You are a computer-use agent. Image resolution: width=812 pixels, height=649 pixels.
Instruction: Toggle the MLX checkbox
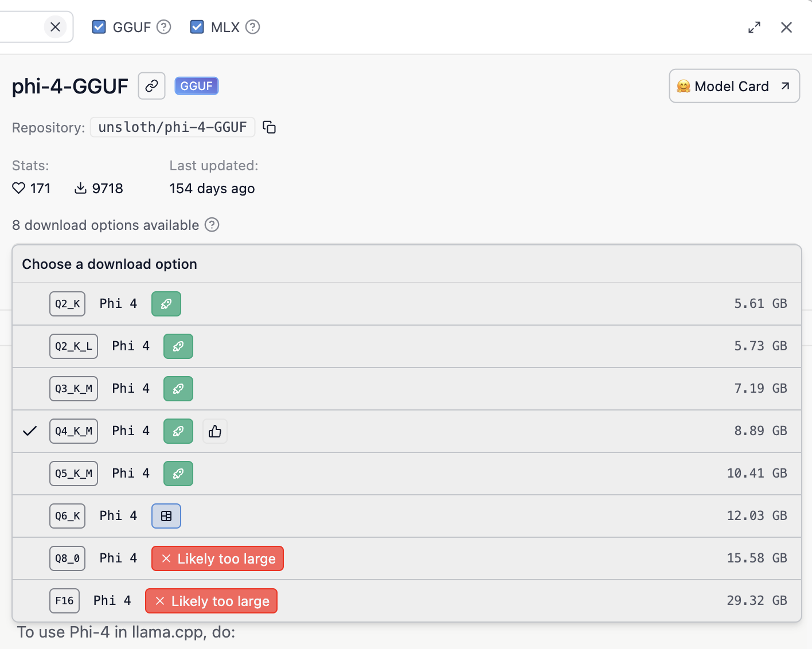197,27
